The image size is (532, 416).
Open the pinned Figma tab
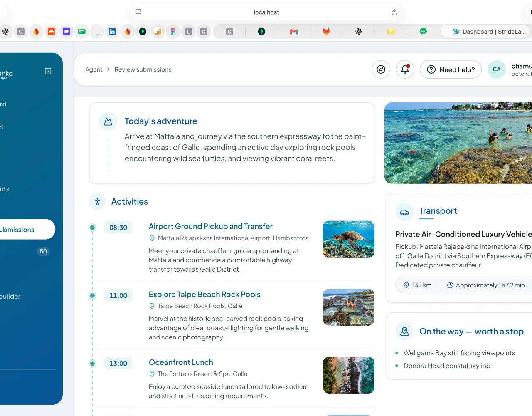173,31
